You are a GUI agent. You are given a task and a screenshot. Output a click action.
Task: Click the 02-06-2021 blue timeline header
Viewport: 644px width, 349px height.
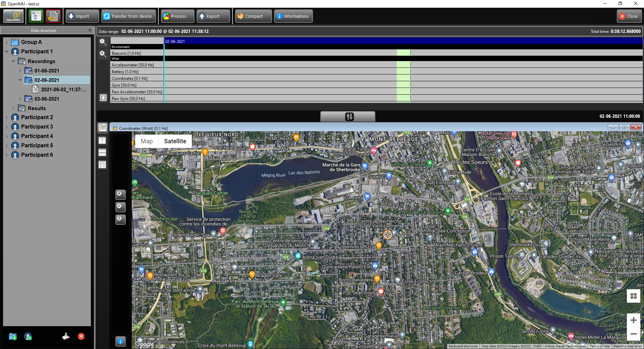[404, 41]
